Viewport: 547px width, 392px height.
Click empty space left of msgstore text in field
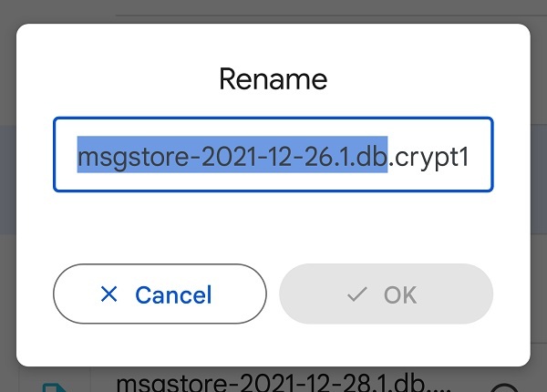[66, 154]
